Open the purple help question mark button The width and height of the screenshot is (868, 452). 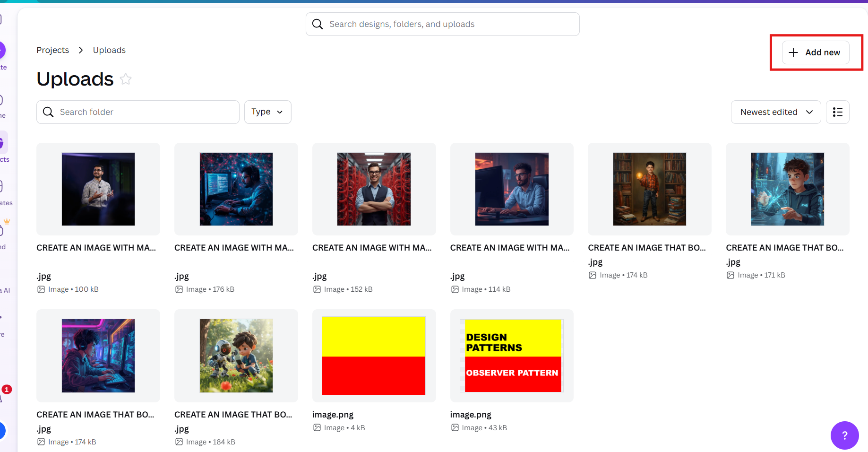click(x=844, y=435)
